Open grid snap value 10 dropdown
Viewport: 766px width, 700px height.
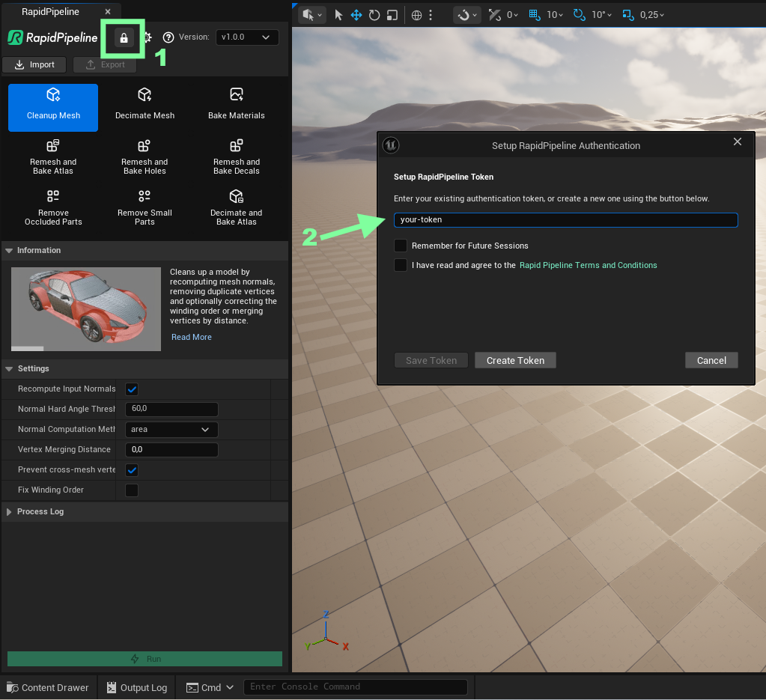[555, 15]
